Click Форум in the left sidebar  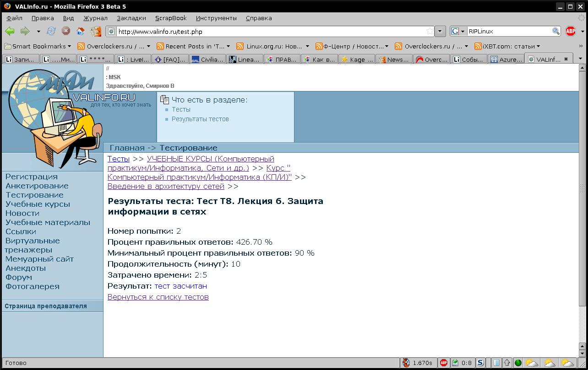(19, 277)
